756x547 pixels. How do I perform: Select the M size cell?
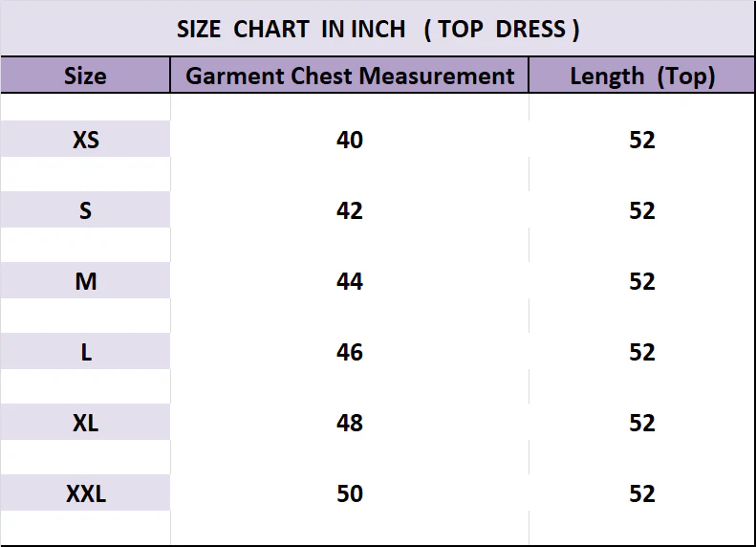[x=85, y=281]
